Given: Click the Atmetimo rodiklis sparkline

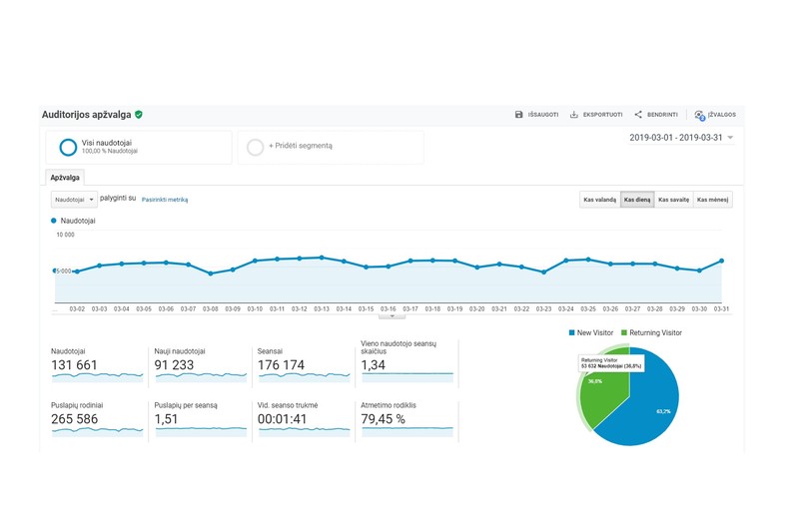Looking at the screenshot, I should 407,431.
